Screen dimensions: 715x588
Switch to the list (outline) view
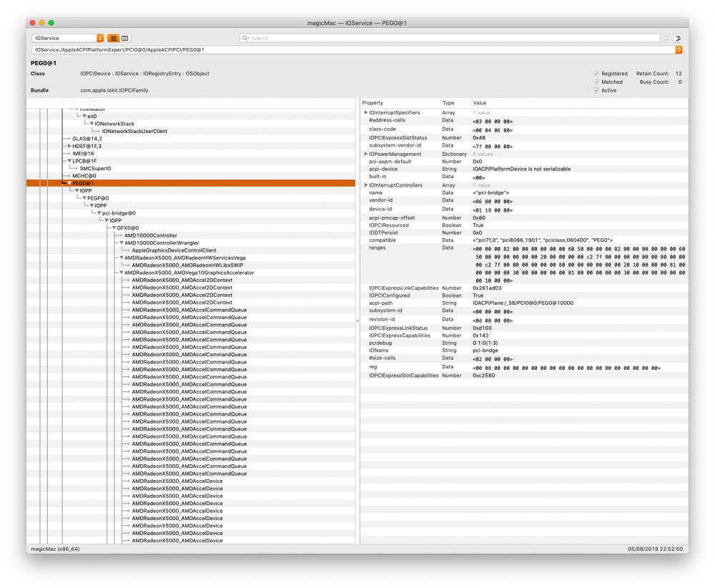click(113, 39)
